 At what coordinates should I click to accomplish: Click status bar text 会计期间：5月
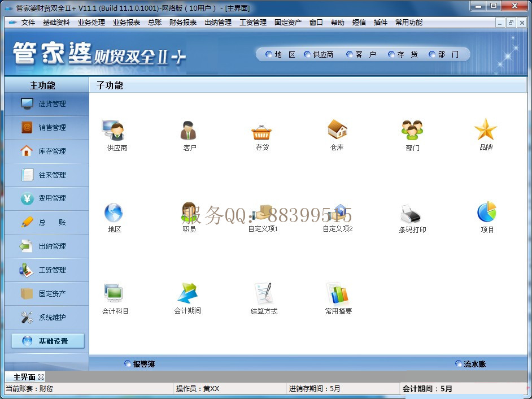point(427,388)
